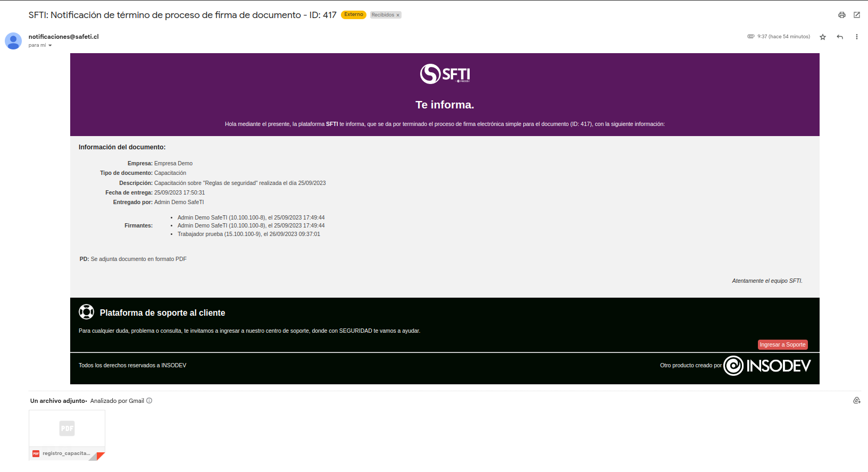The height and width of the screenshot is (472, 868).
Task: Click delivery date '25/09/2023 17:50:31'
Action: point(180,193)
